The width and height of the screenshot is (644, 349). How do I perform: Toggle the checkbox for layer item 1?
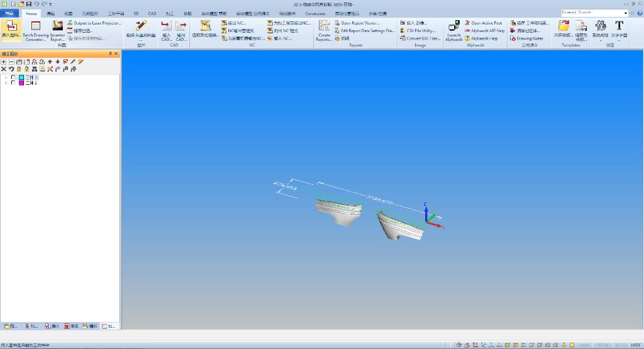13,77
